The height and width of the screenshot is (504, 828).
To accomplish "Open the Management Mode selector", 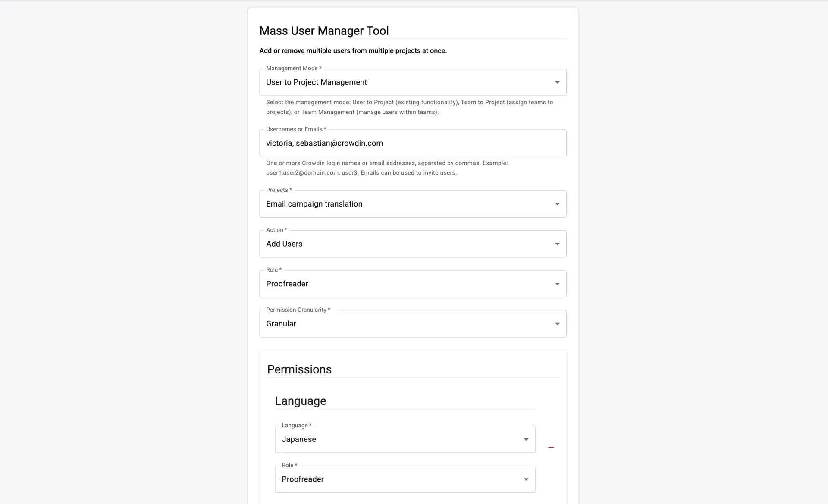I will tap(388, 82).
